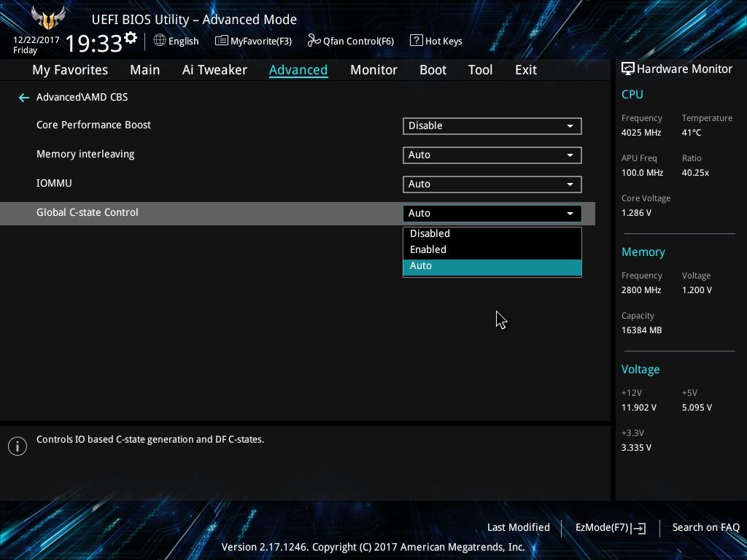The width and height of the screenshot is (747, 560).
Task: Click the memory frequency 2800 MHz
Action: tap(640, 290)
